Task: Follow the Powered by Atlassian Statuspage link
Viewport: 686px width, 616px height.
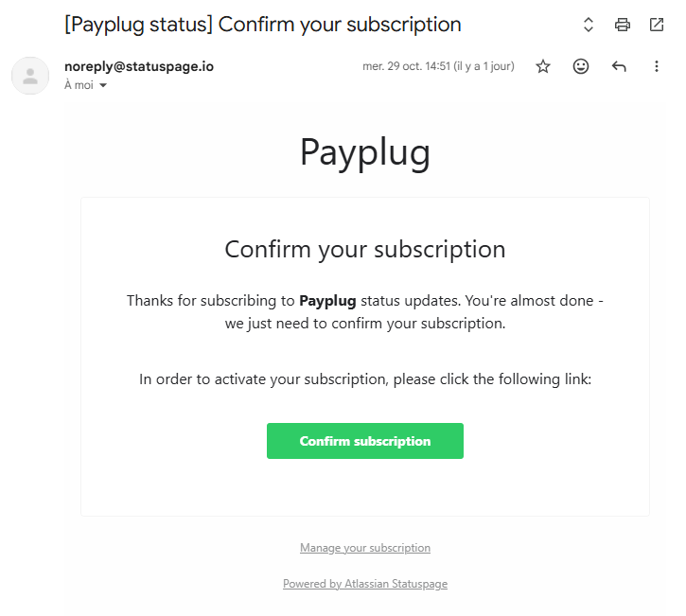Action: (x=365, y=584)
